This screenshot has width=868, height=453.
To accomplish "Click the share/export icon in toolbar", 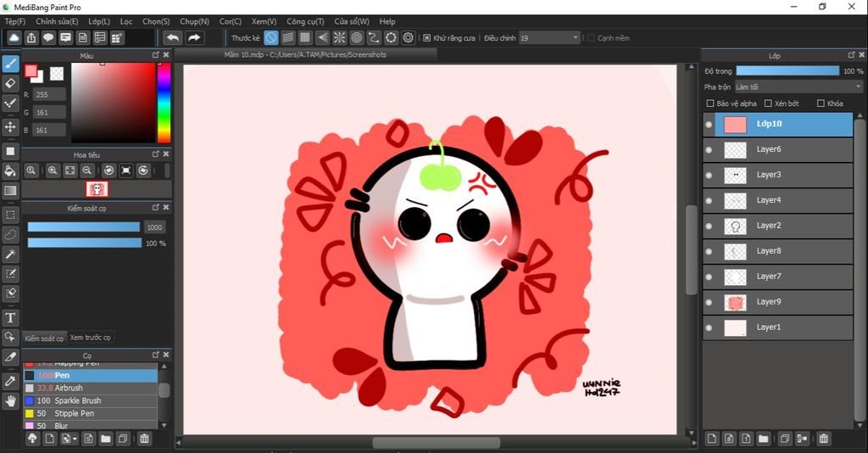I will [x=31, y=37].
